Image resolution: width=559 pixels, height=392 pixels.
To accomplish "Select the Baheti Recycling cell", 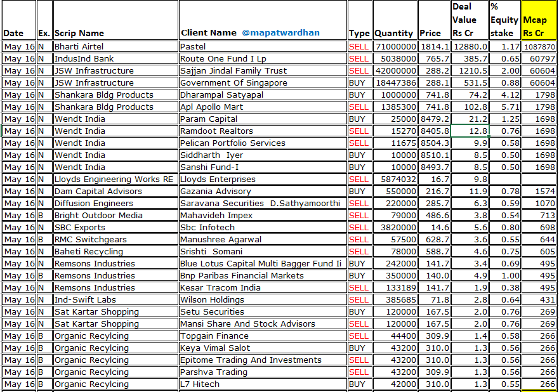I will click(115, 252).
